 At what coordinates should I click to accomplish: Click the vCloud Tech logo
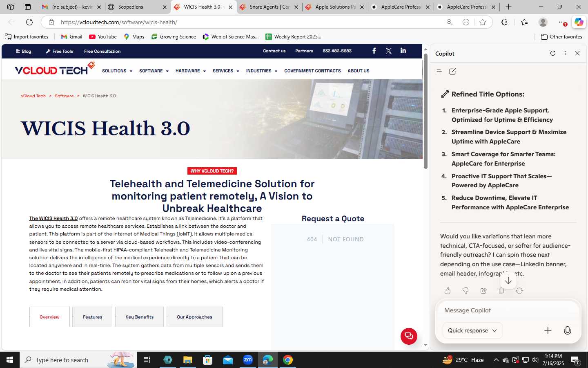(x=55, y=69)
